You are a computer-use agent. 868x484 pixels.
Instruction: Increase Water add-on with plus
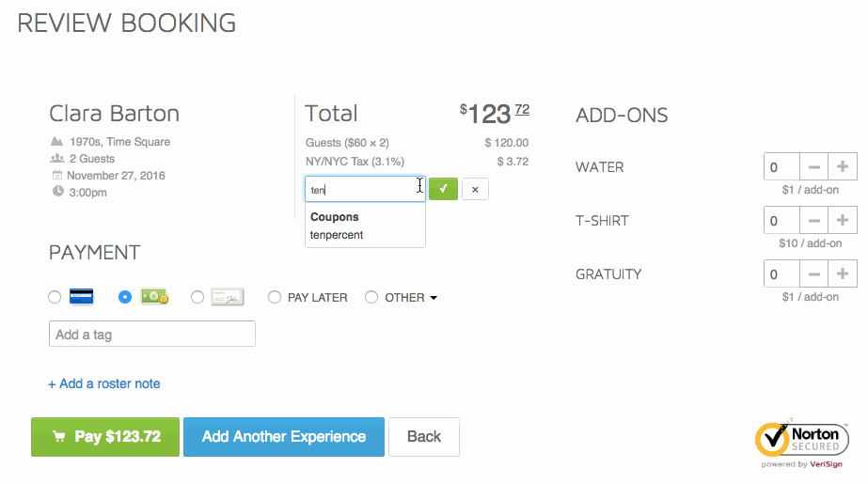(x=843, y=167)
